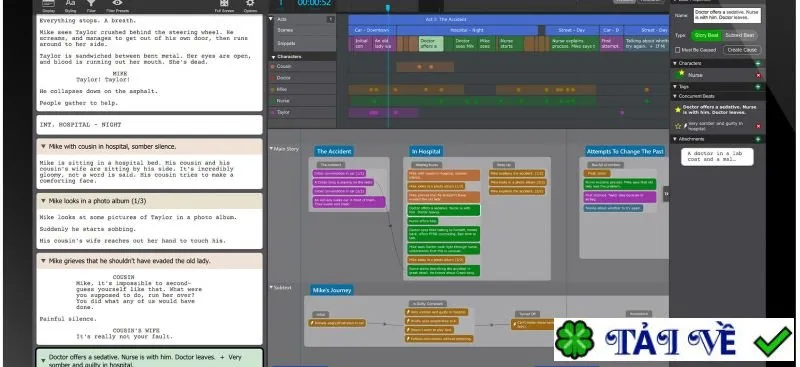Select 'Attempts To Change The Past' group label

[625, 151]
